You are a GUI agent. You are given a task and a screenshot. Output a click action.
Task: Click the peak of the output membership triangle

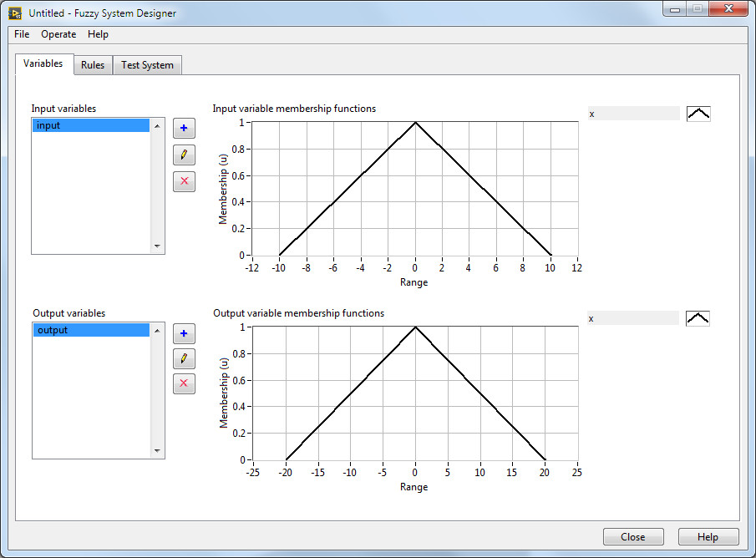click(x=415, y=327)
